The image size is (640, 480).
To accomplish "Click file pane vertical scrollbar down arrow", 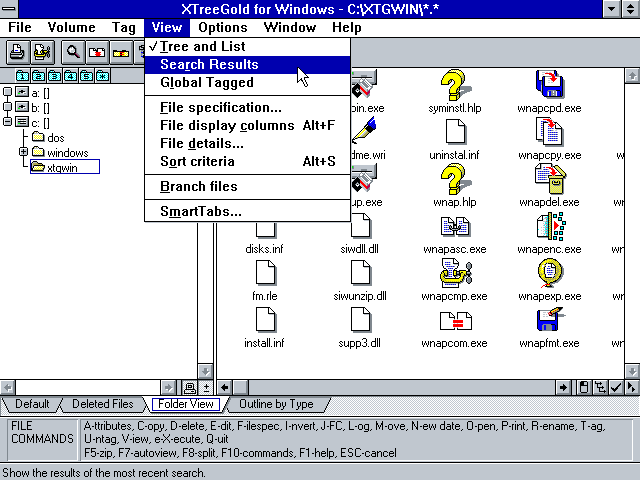I will click(632, 371).
